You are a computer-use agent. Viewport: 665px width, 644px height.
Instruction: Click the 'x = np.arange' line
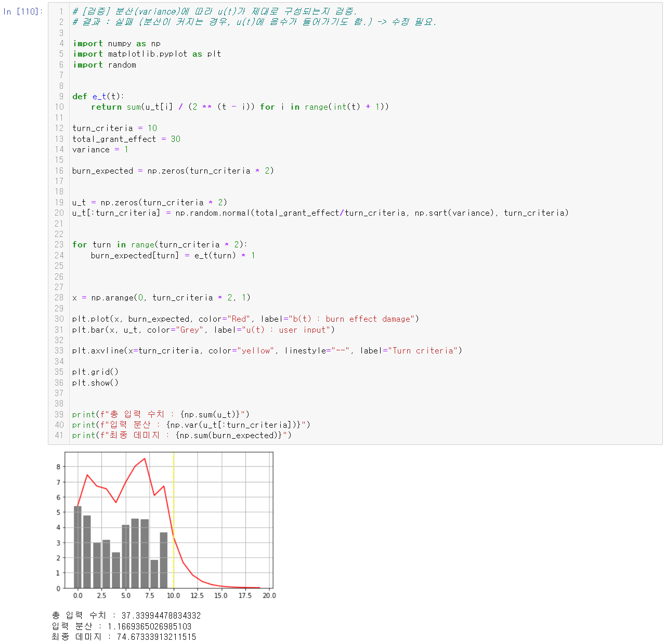tap(161, 297)
